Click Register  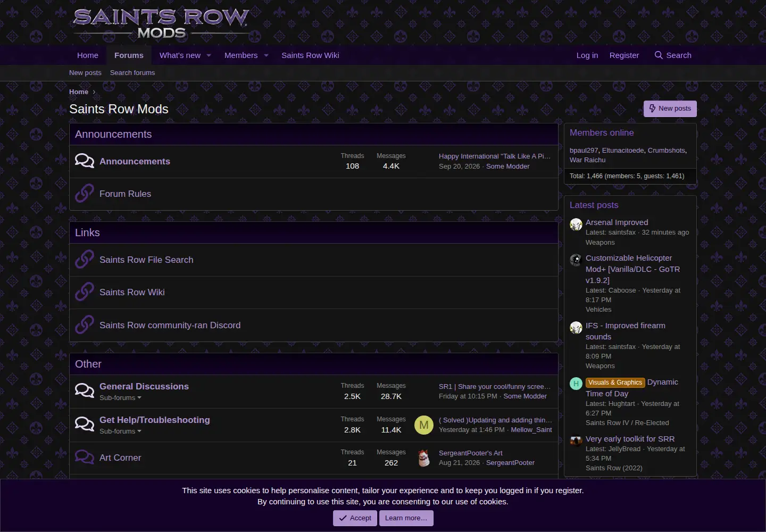[624, 55]
